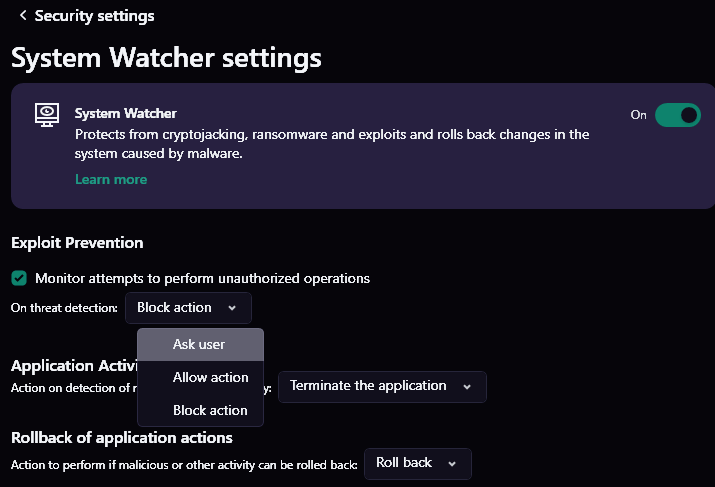This screenshot has width=715, height=487.
Task: Click the back chevron arrow icon
Action: click(22, 16)
